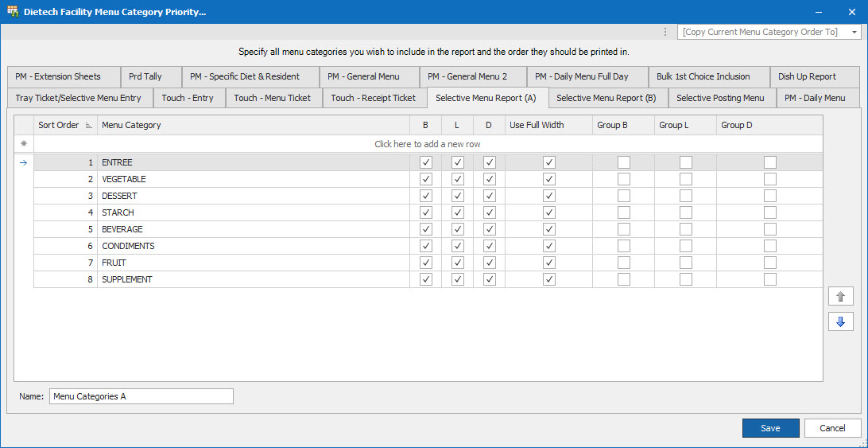868x448 pixels.
Task: Move selected category up with arrow
Action: [x=840, y=297]
